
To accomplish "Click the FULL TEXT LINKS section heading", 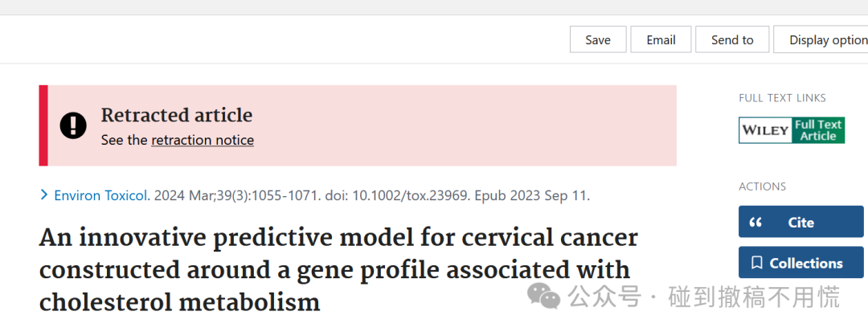I will pos(782,98).
